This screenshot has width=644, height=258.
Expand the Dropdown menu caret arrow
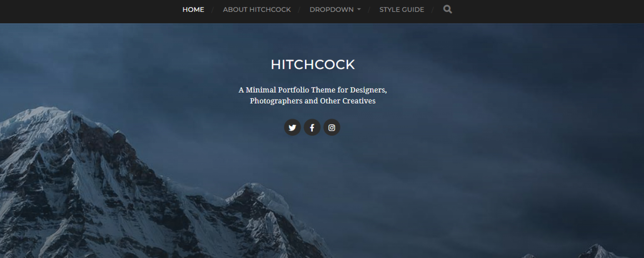coord(359,10)
